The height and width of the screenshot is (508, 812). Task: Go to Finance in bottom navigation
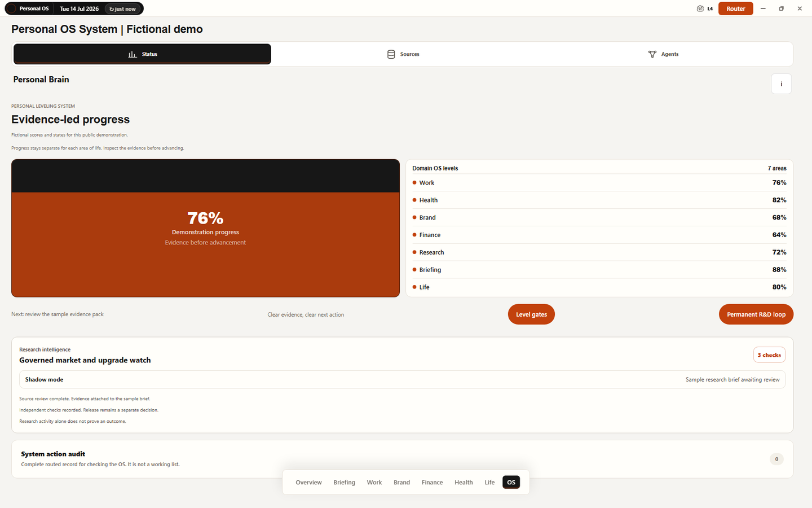tap(432, 483)
